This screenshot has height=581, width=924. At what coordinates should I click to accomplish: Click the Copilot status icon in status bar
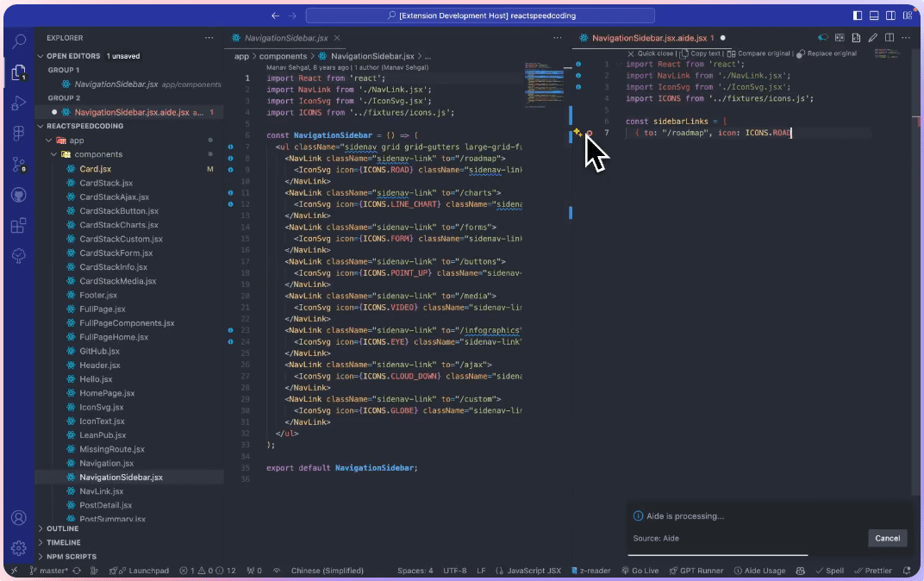point(800,571)
